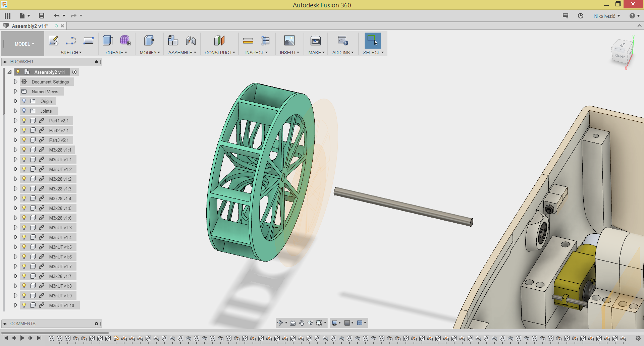Click the Measure icon in Inspect

point(248,41)
